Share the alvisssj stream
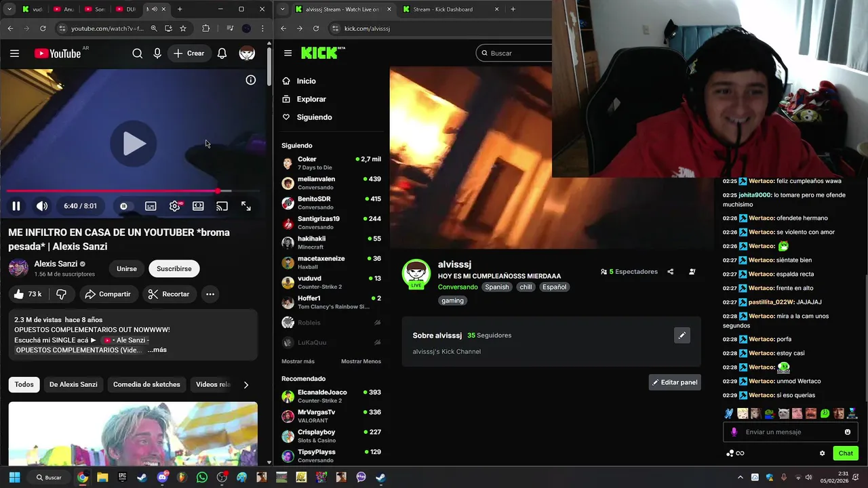Image resolution: width=868 pixels, height=488 pixels. [671, 272]
